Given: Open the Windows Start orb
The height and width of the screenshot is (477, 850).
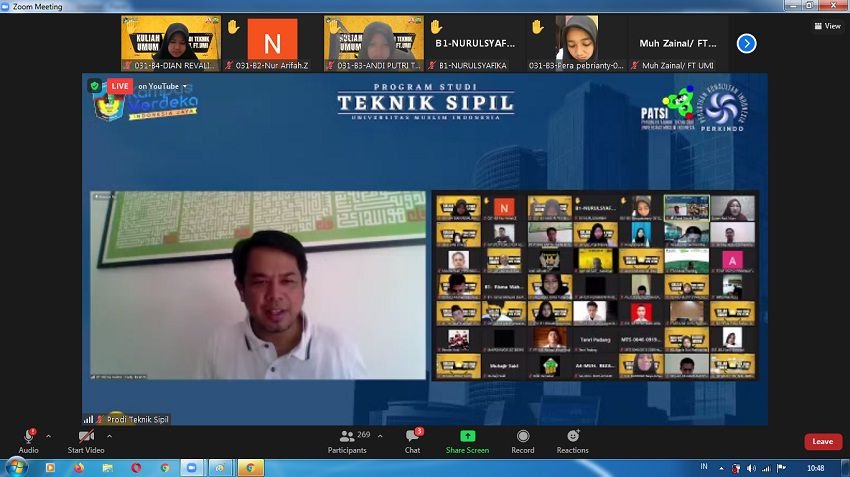Looking at the screenshot, I should point(15,467).
